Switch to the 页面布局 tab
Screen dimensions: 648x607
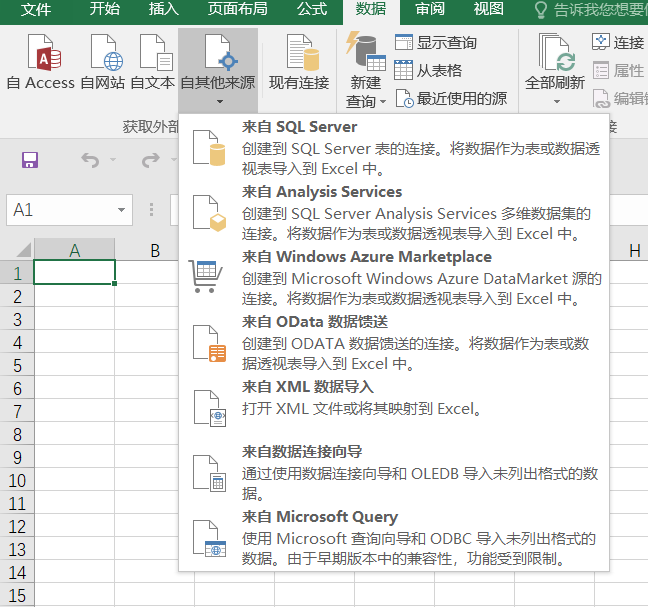[x=237, y=10]
